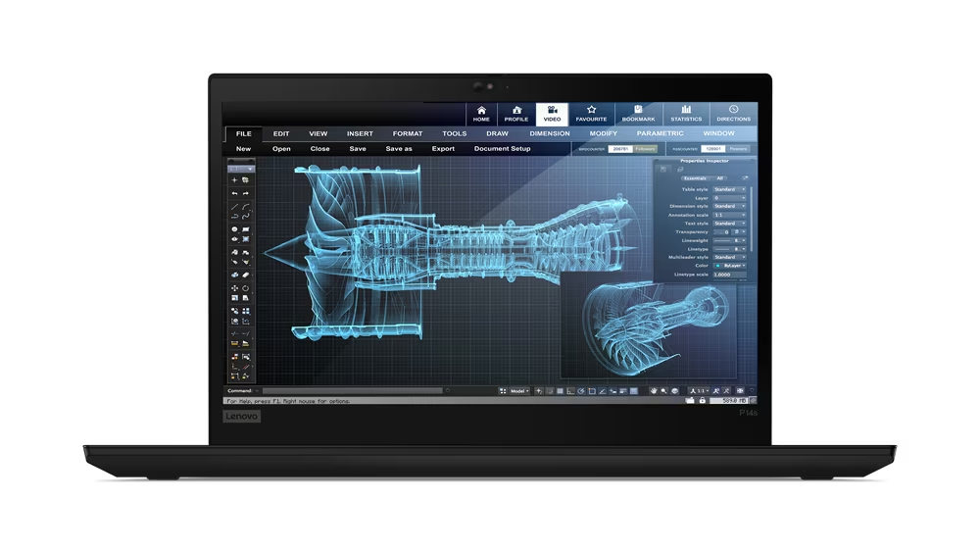Toggle the All view in Properties Inspector
The width and height of the screenshot is (980, 551).
719,178
